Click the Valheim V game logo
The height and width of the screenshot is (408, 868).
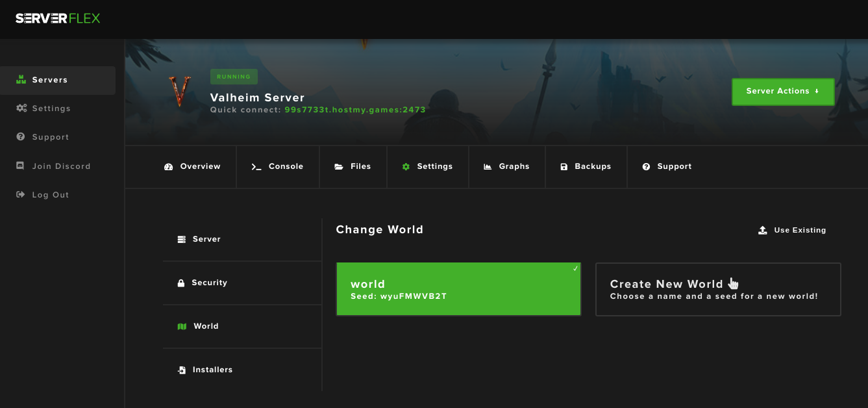180,92
